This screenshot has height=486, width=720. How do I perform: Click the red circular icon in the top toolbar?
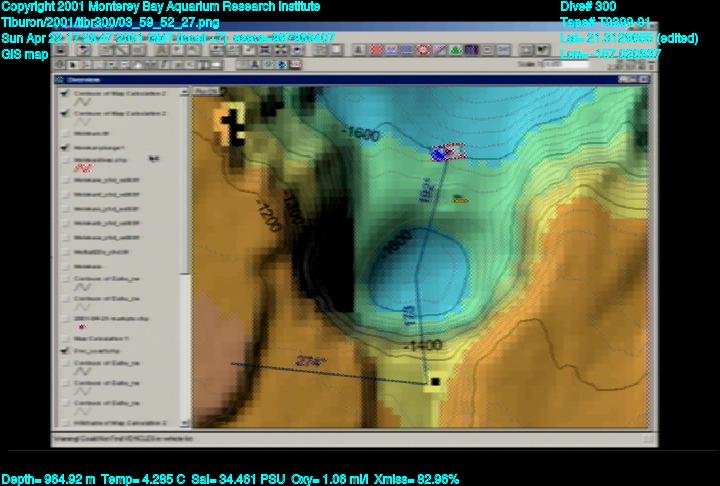pyautogui.click(x=423, y=50)
